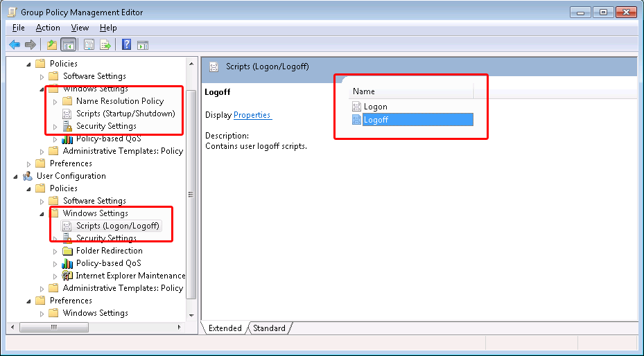The image size is (644, 356).
Task: Expand Computer Administrative Templates node arrow
Action: click(42, 152)
